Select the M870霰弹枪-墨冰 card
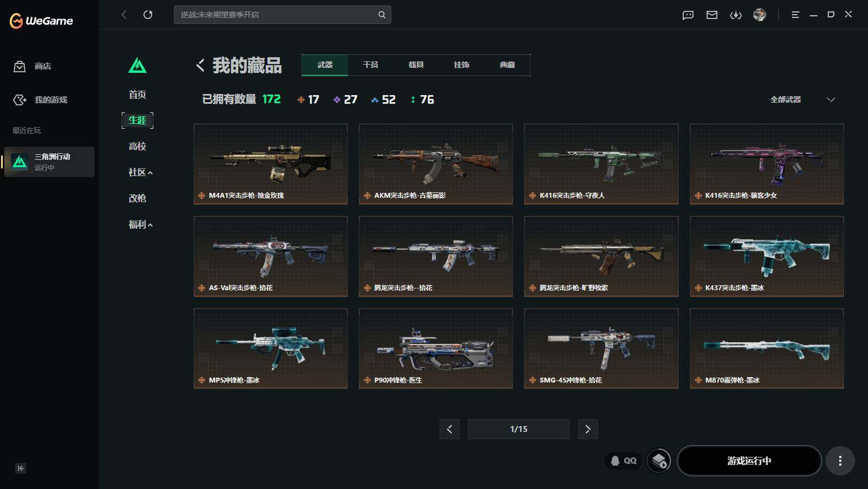Image resolution: width=868 pixels, height=489 pixels. pos(767,349)
